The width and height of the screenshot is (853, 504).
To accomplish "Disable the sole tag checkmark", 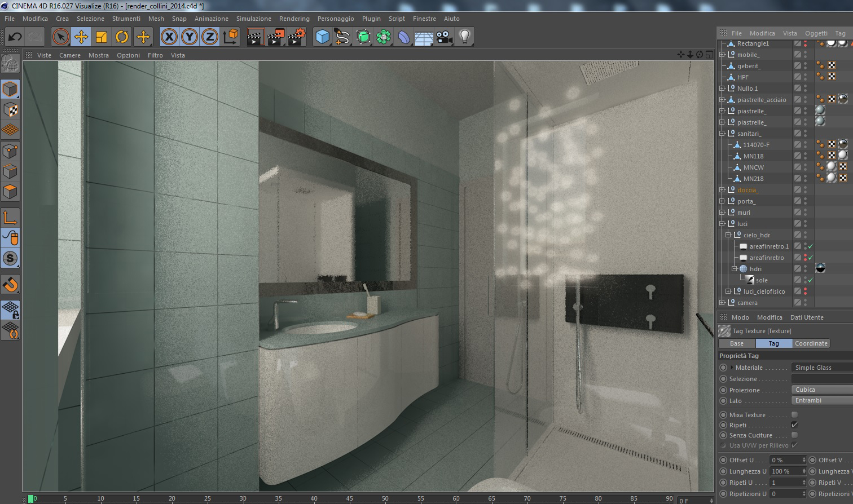I will 811,280.
